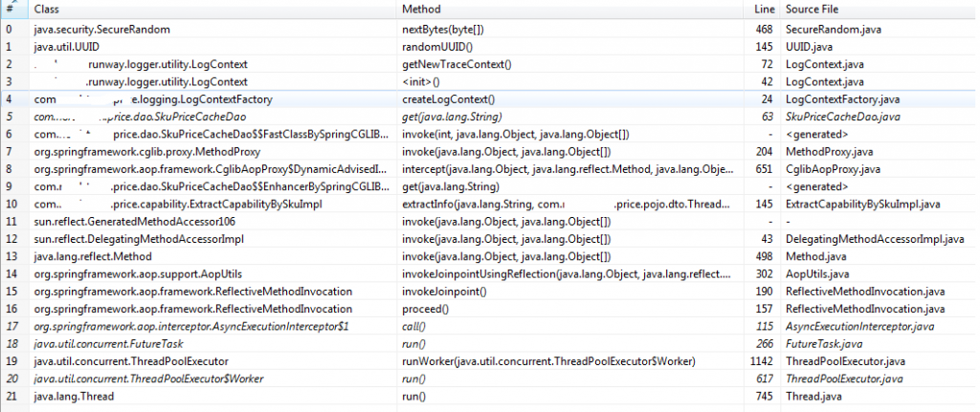The height and width of the screenshot is (412, 980).
Task: Select sun.reflect.DelegatingMethodAccessorImpl class cell
Action: click(139, 239)
